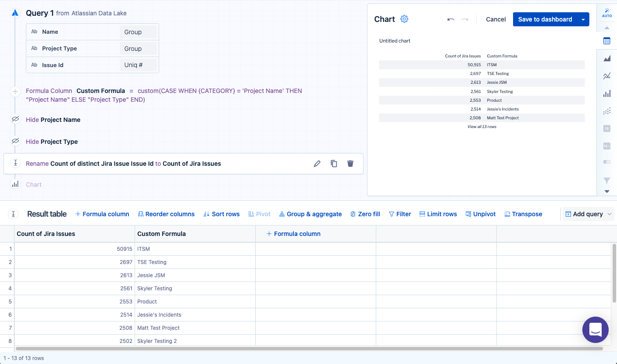617x364 pixels.
Task: Choose the table chart type
Action: 607,41
